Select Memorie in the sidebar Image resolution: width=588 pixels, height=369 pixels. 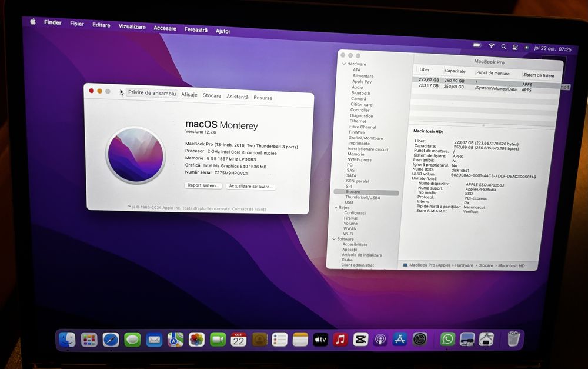(356, 154)
